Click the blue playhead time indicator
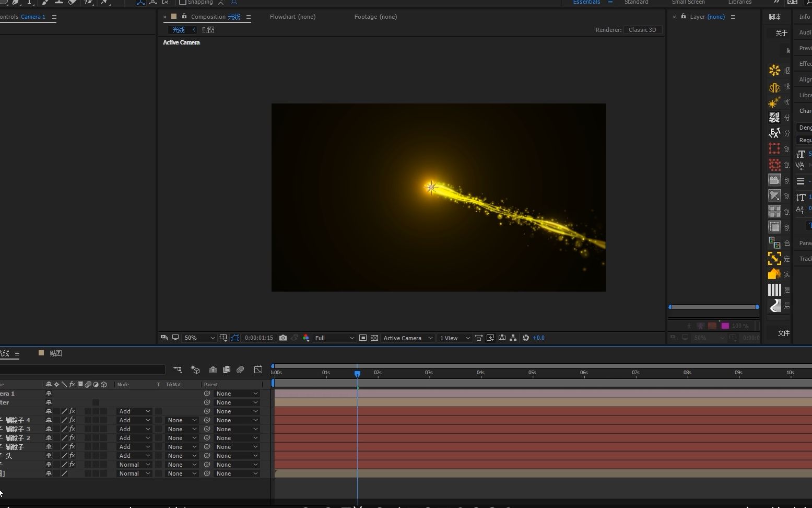Viewport: 812px width, 508px height. pyautogui.click(x=357, y=374)
